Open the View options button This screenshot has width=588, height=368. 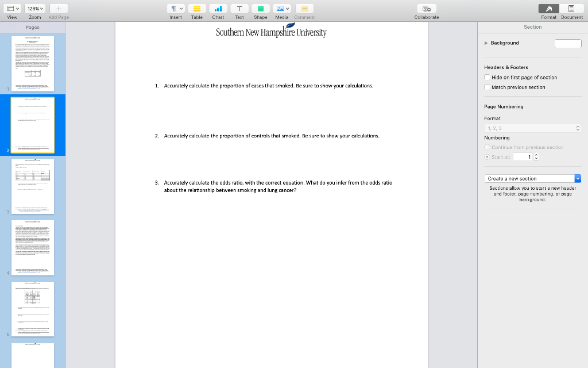click(13, 9)
